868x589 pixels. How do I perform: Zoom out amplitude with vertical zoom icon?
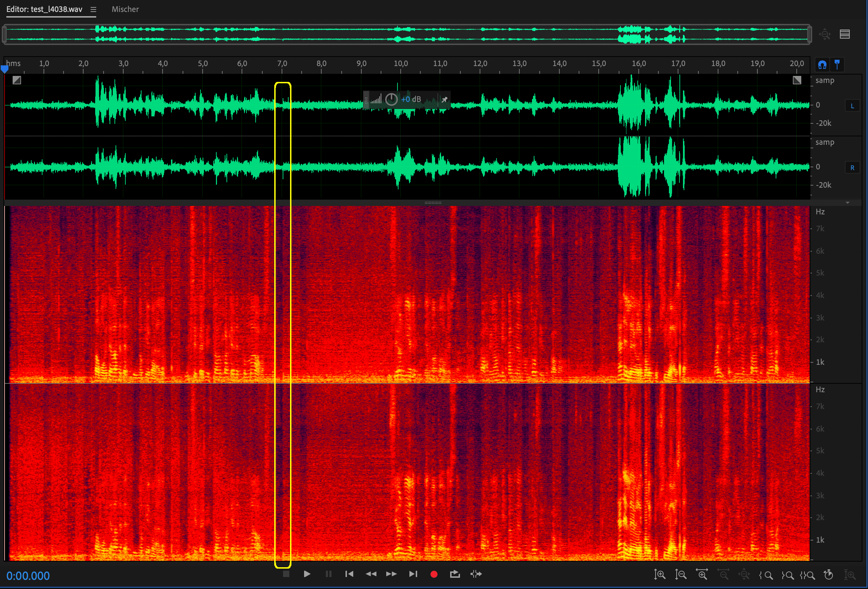(680, 574)
